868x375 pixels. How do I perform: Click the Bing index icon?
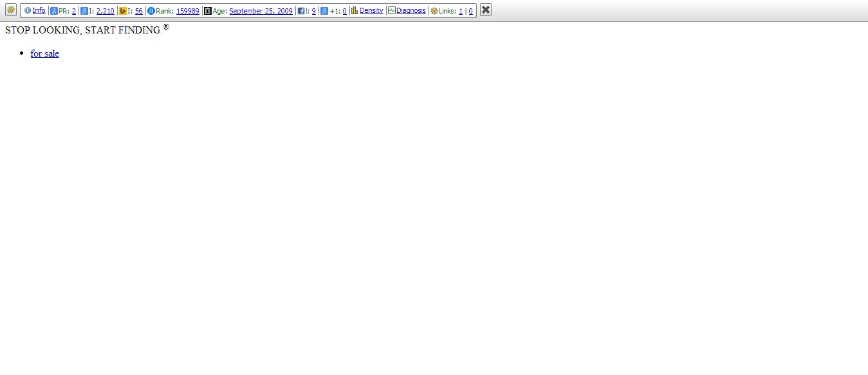(x=123, y=11)
